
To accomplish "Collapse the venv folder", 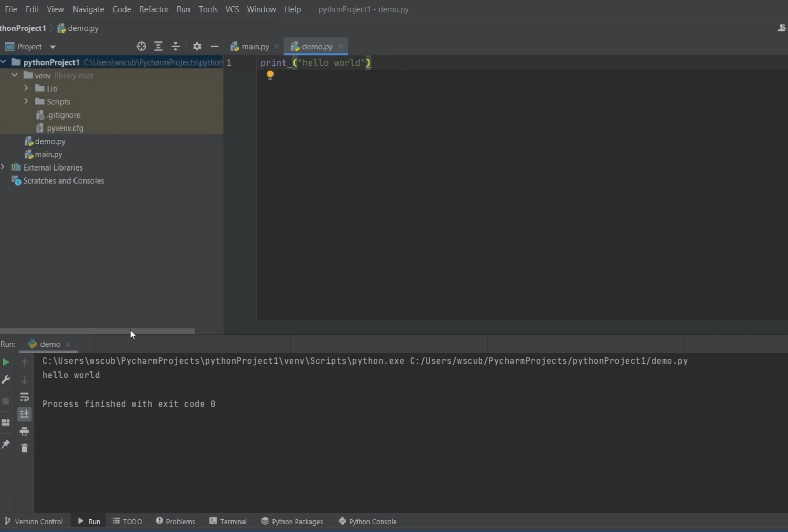I will 15,76.
